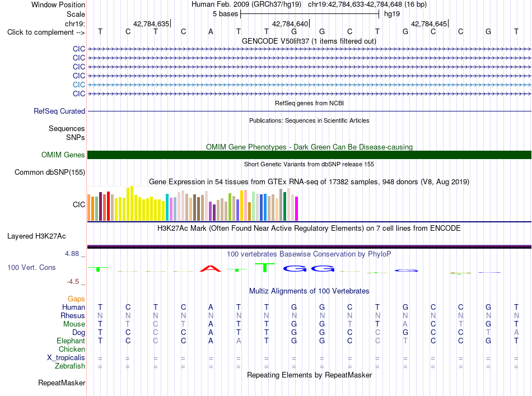The height and width of the screenshot is (396, 532).
Task: Click the 4.88 upper PhyloP scale value
Action: 72,254
